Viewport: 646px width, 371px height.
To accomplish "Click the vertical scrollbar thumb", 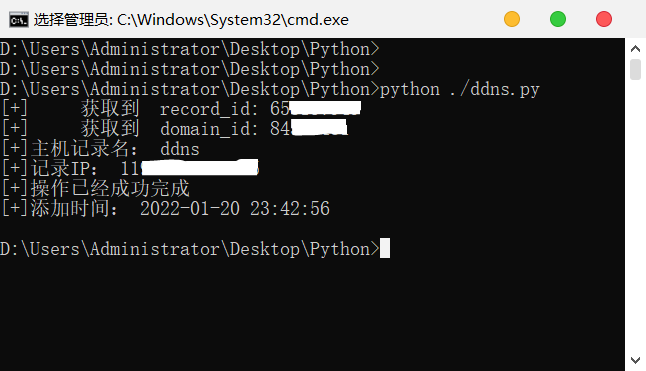I will (635, 69).
